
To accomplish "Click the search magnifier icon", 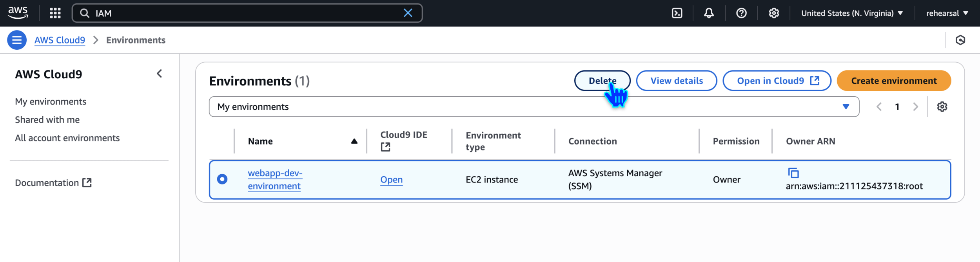I will [x=84, y=13].
